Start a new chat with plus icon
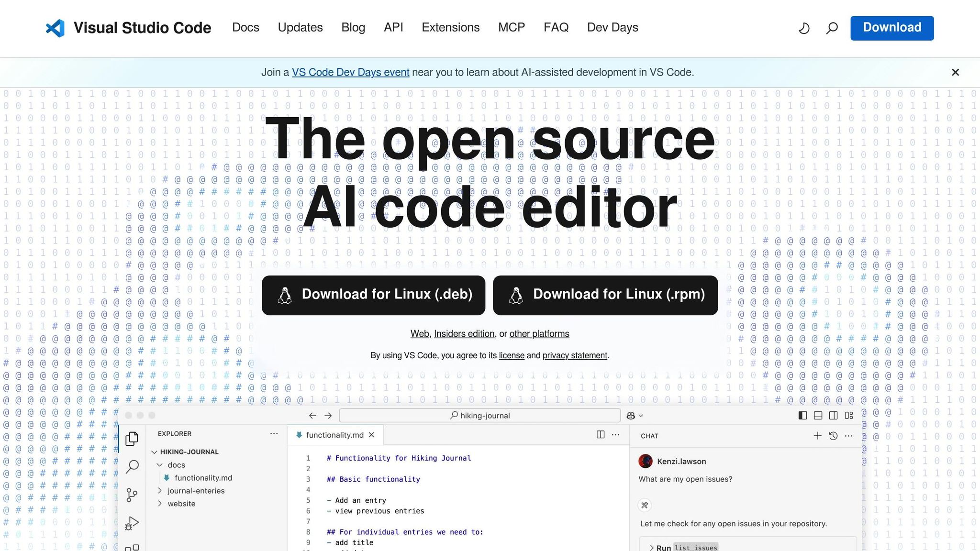Screen dimensions: 980x551 [x=818, y=436]
